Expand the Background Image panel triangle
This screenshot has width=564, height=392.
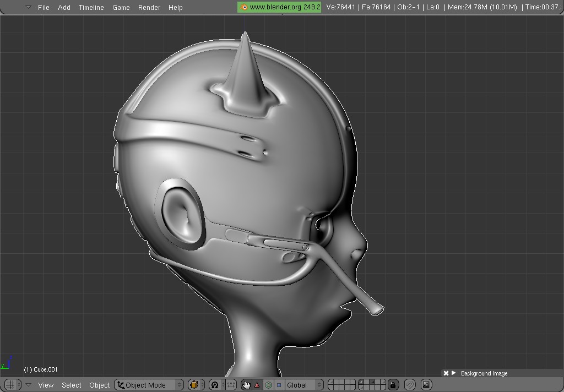tap(454, 373)
